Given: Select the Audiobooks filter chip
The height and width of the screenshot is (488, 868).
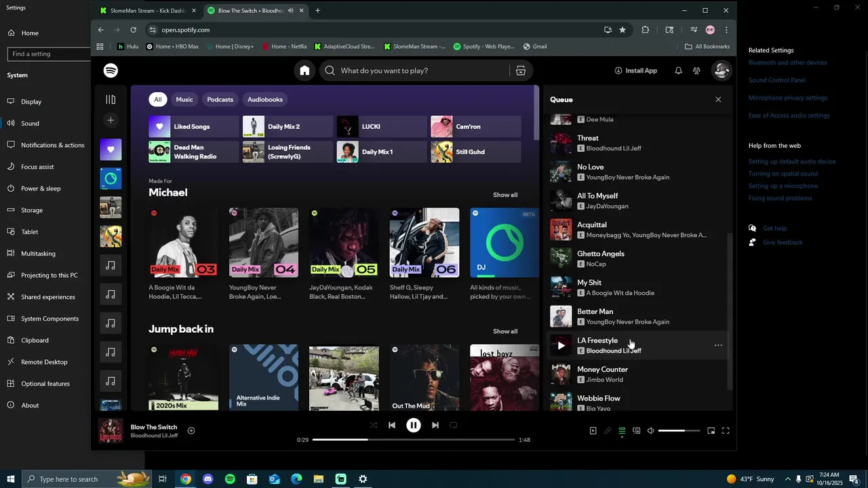Looking at the screenshot, I should click(x=265, y=100).
